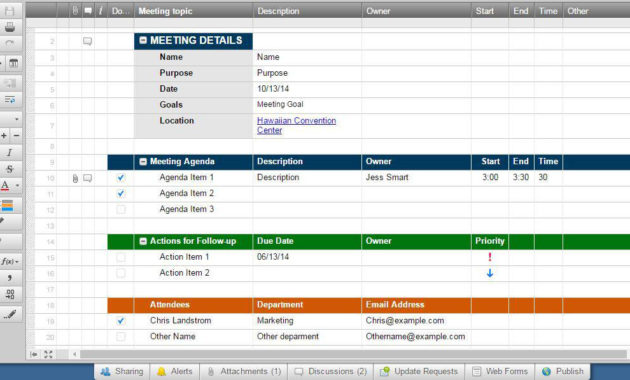The width and height of the screenshot is (630, 380).
Task: Uncheck the Agenda Item 1 checkbox
Action: click(121, 178)
